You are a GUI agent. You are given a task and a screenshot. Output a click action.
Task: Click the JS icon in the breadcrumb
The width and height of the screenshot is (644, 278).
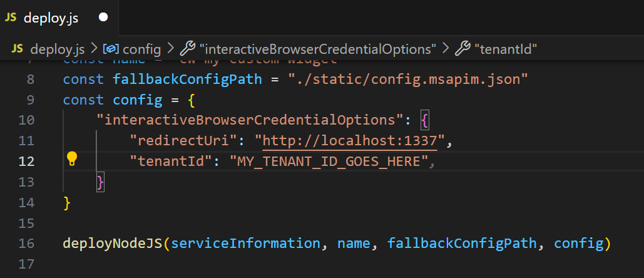tap(18, 49)
